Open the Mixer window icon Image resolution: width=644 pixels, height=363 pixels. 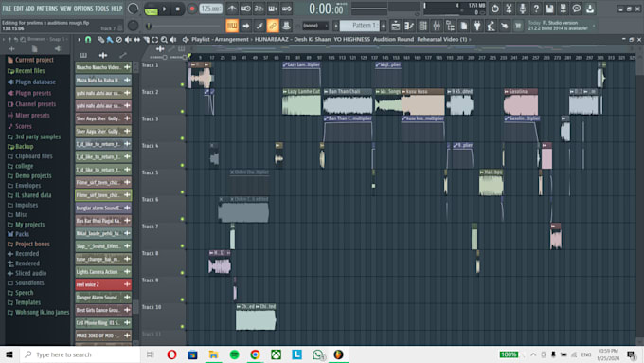coord(437,26)
